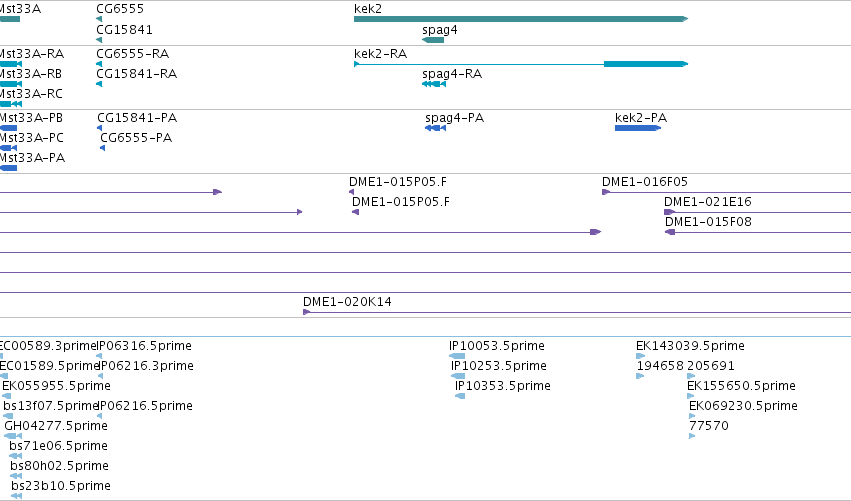Click clone DME1-021E16
Image resolution: width=851 pixels, height=501 pixels.
point(758,212)
